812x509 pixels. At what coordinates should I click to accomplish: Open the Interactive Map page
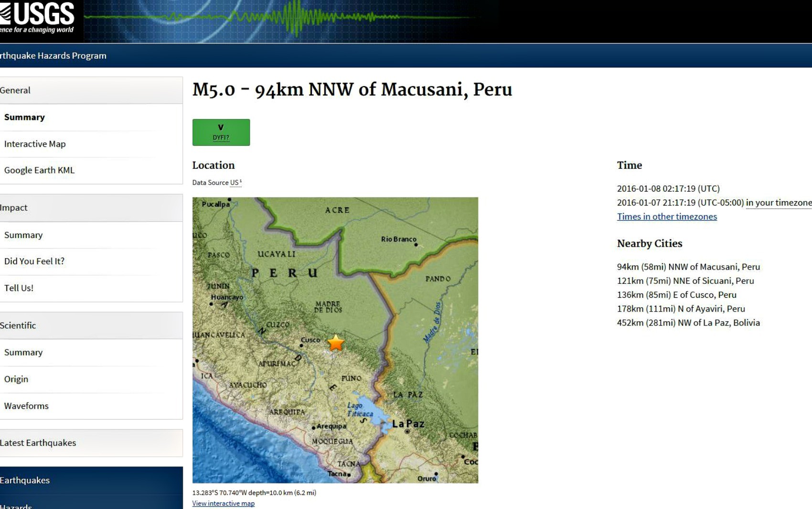tap(35, 144)
